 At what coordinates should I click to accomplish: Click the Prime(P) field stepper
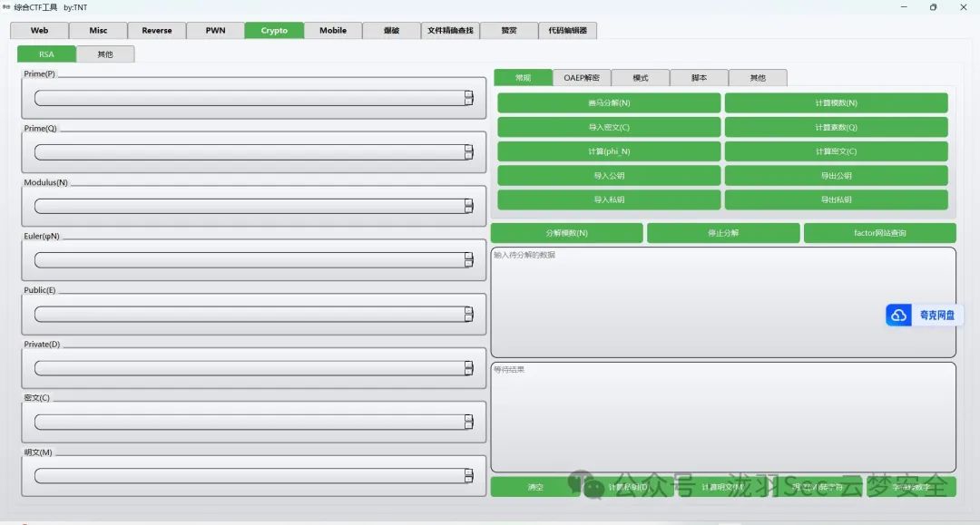tap(469, 98)
